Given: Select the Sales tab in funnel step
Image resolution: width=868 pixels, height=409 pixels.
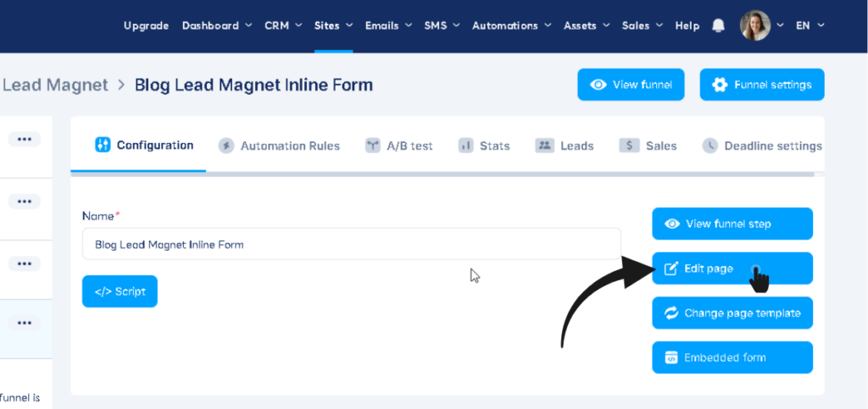Looking at the screenshot, I should 648,146.
